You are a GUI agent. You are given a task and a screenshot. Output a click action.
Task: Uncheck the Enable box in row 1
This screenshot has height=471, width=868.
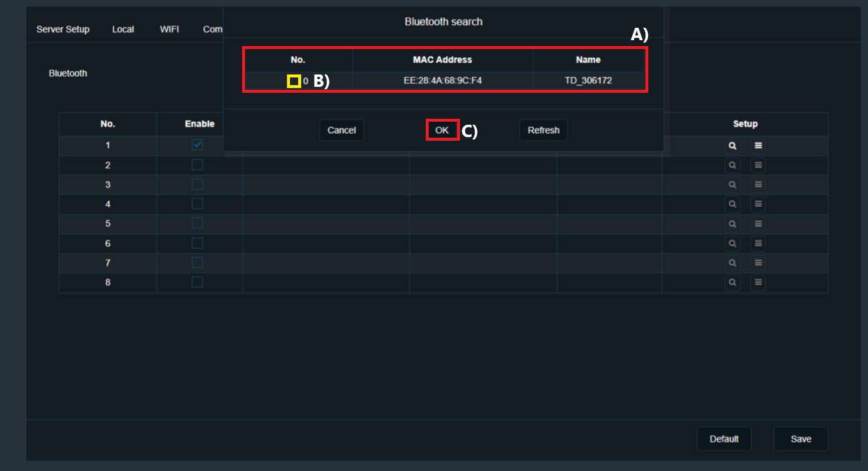click(x=197, y=145)
